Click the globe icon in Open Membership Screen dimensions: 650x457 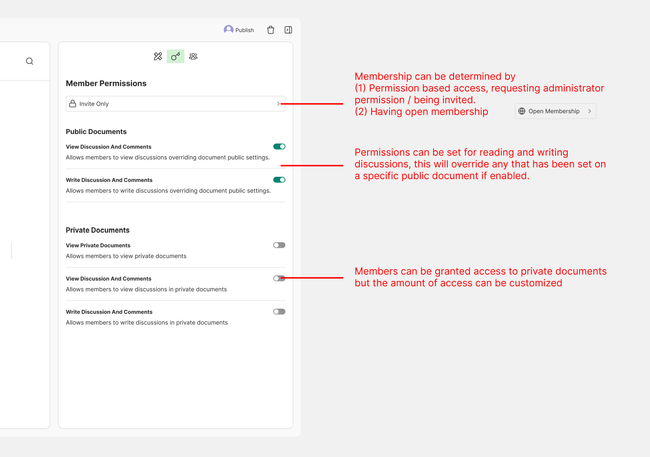click(522, 111)
